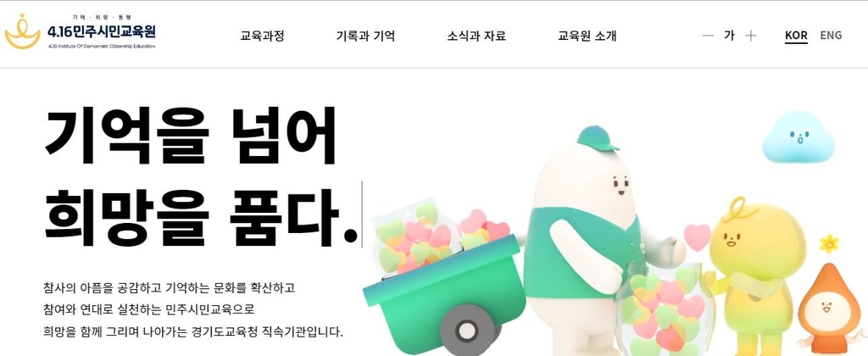This screenshot has width=868, height=356.
Task: Open the 교육과정 menu
Action: click(263, 36)
